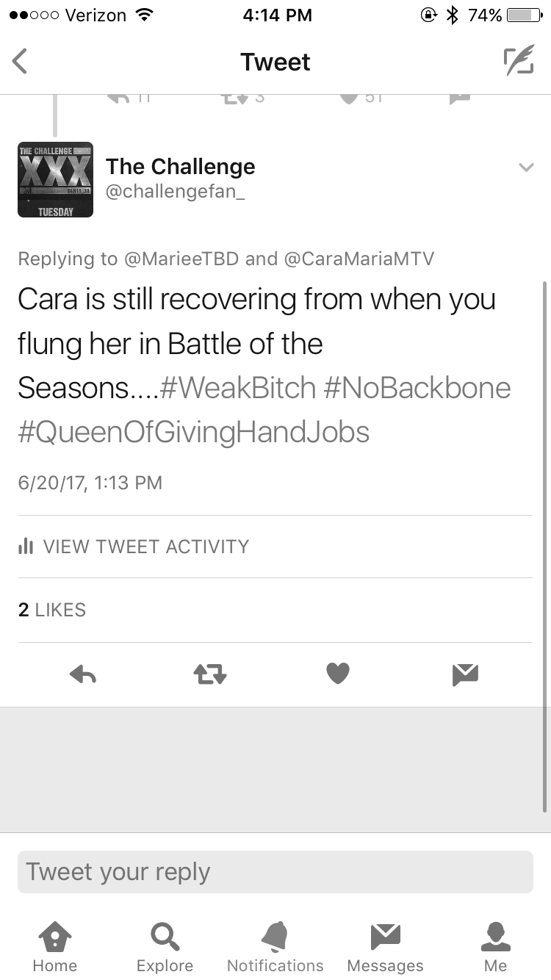
Task: Switch to the Explore tab
Action: point(165,948)
